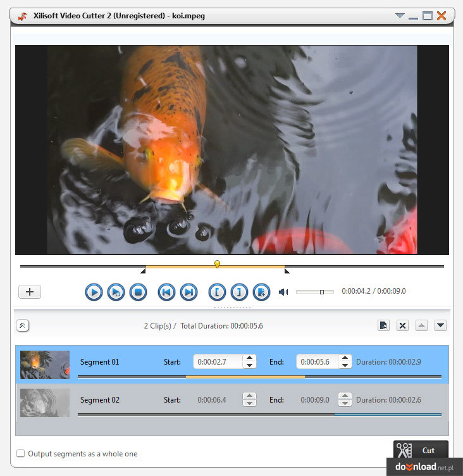Viewport: 463px width, 476px height.
Task: Select the Segment 02 thumbnail
Action: (x=45, y=403)
